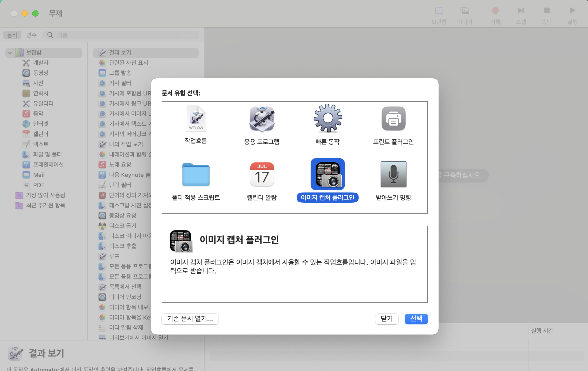588x371 pixels.
Task: Click the 보관함 toolbar icon
Action: (x=439, y=11)
